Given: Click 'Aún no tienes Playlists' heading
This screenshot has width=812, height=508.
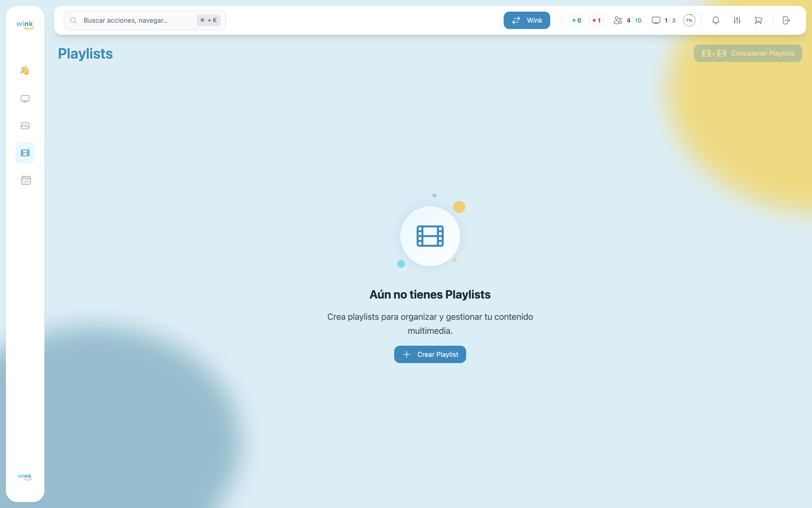Looking at the screenshot, I should [x=430, y=294].
